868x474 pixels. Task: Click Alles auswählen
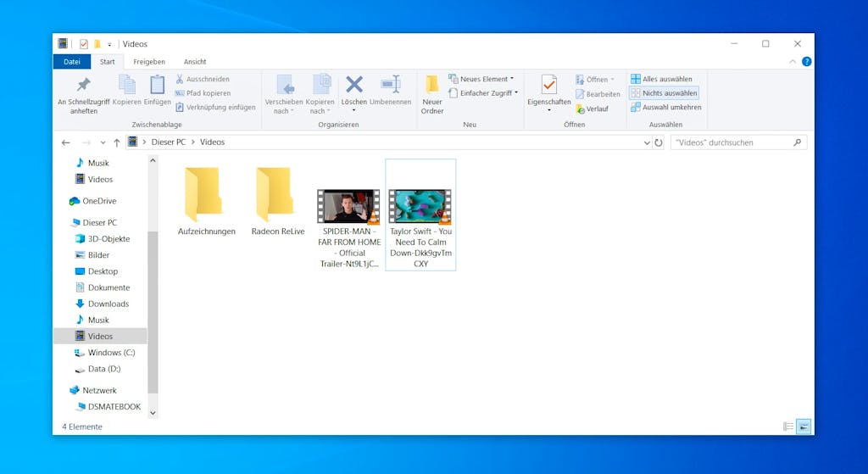point(661,79)
